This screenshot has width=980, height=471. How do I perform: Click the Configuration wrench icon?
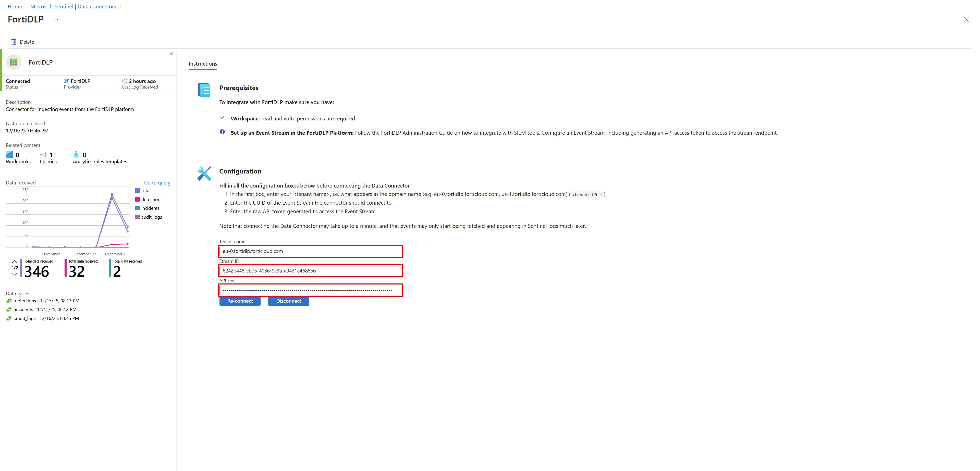click(x=204, y=173)
